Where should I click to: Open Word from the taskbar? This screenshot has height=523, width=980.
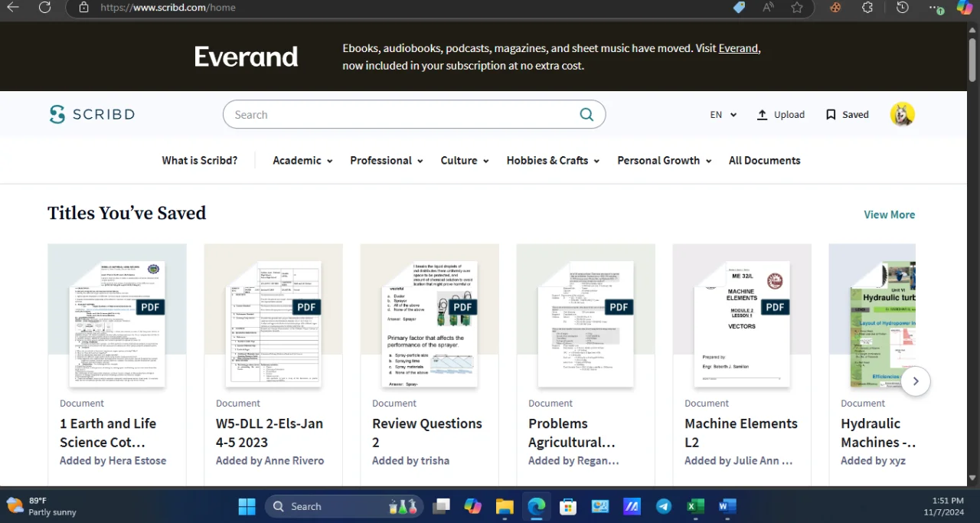pyautogui.click(x=727, y=506)
